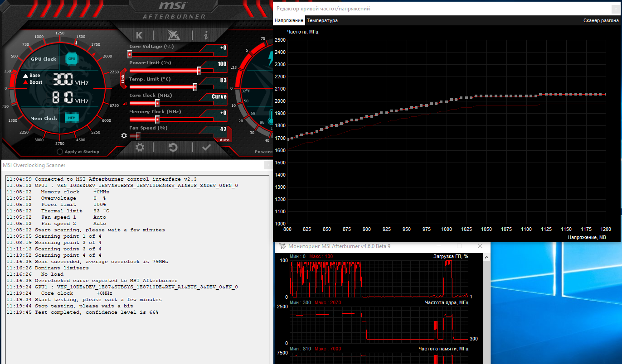The image size is (622, 364).
Task: Click the Kombustor K icon
Action: coord(139,35)
